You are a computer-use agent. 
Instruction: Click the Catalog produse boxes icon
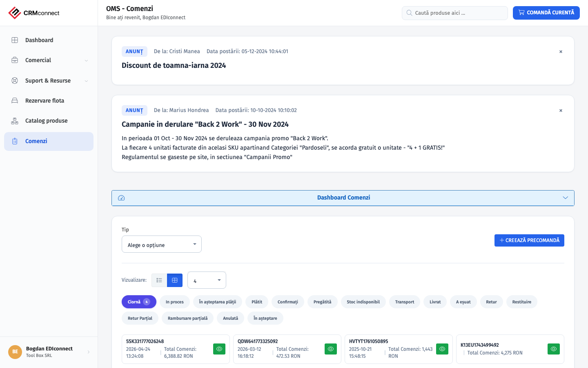15,121
